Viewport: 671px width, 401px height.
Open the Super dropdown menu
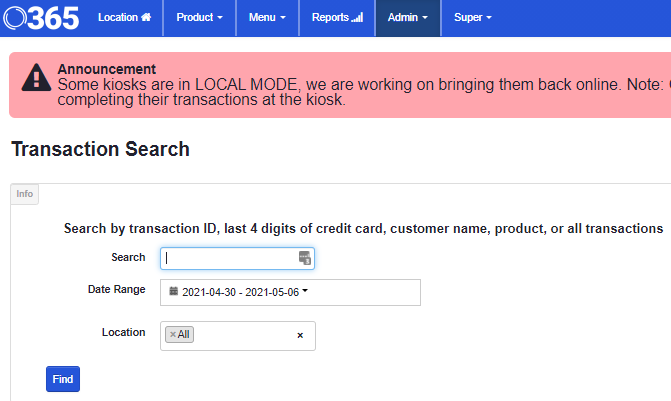[472, 18]
